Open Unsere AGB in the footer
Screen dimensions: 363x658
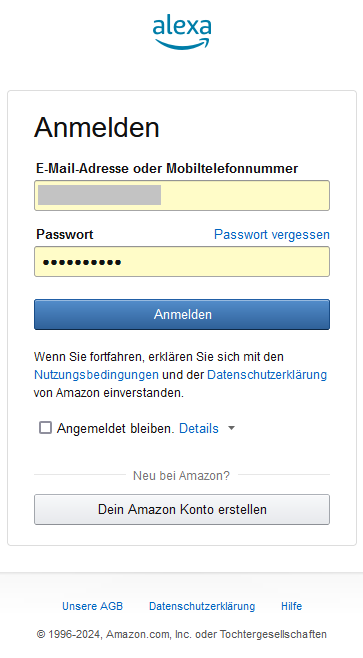click(x=92, y=606)
